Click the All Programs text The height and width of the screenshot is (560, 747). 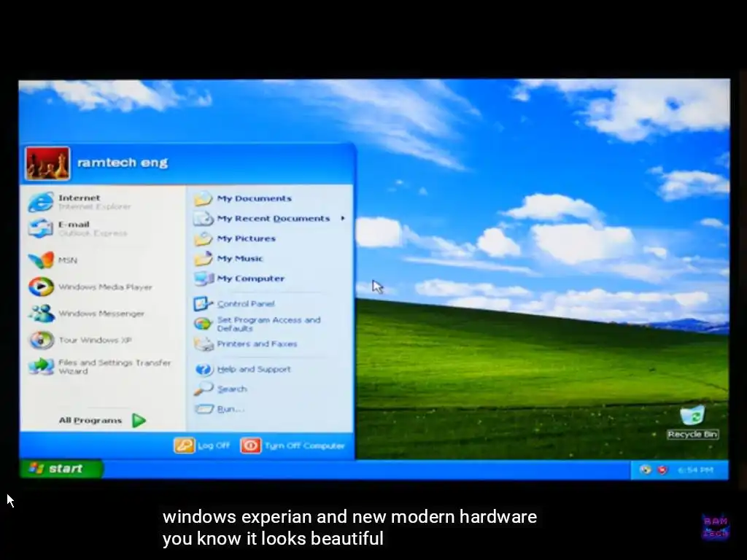[x=90, y=421]
